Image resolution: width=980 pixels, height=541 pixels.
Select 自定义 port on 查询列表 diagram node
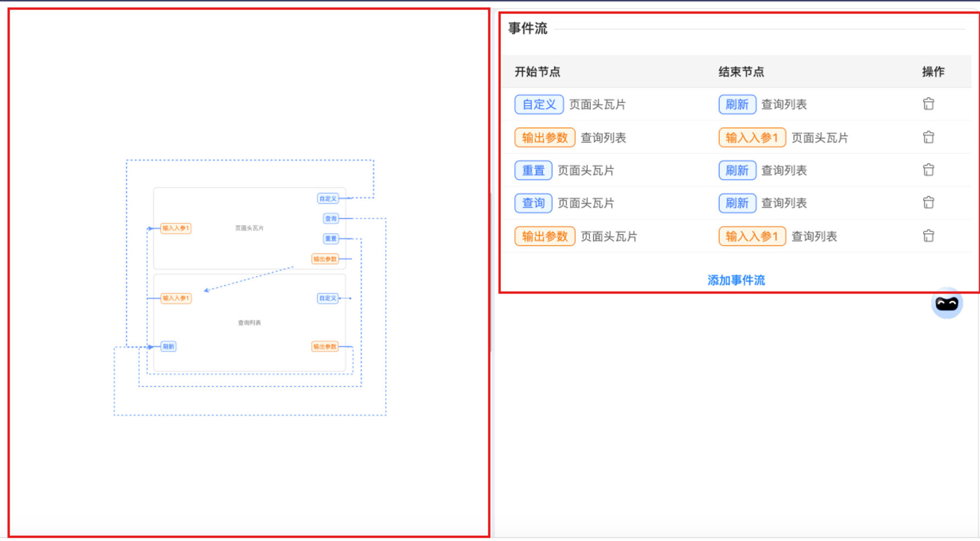pyautogui.click(x=328, y=298)
